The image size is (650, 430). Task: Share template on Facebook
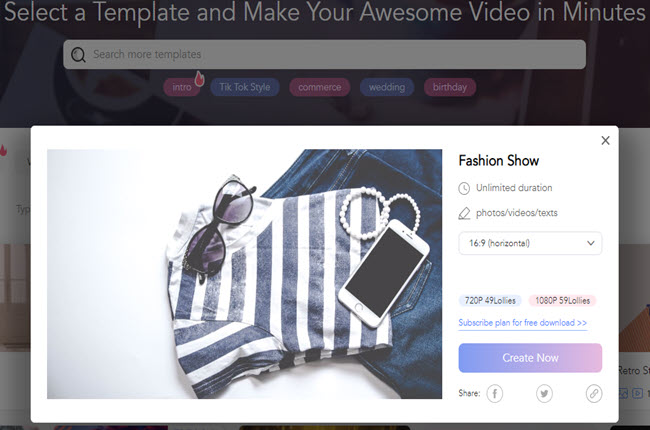495,393
